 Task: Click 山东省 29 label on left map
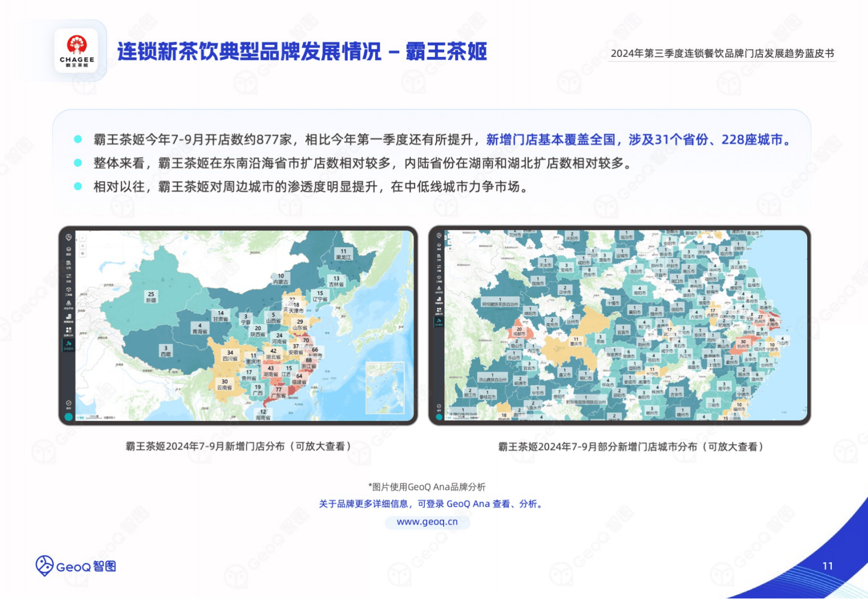click(300, 325)
